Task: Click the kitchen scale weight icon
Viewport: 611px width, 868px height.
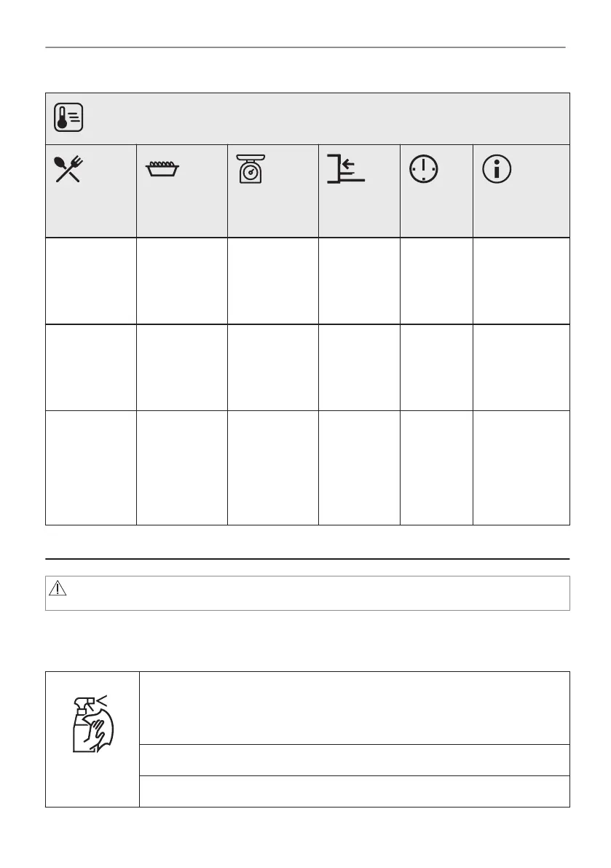Action: click(x=251, y=169)
